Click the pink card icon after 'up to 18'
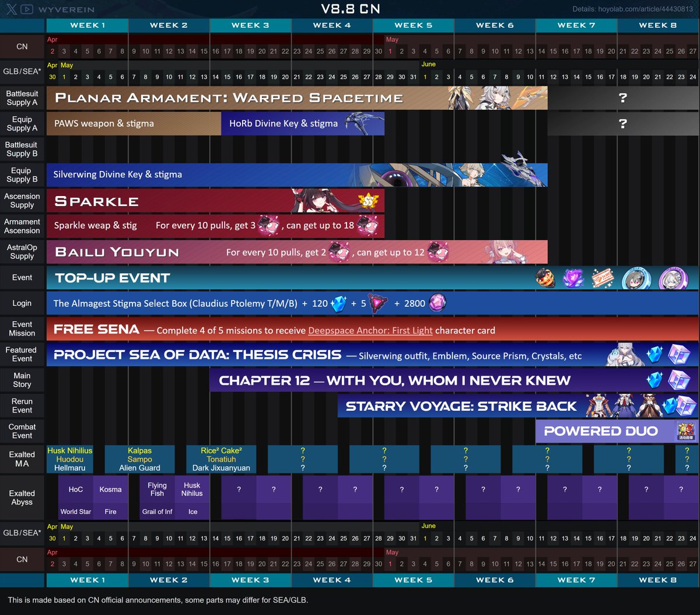Screen dimensions: 700x615 [x=367, y=225]
